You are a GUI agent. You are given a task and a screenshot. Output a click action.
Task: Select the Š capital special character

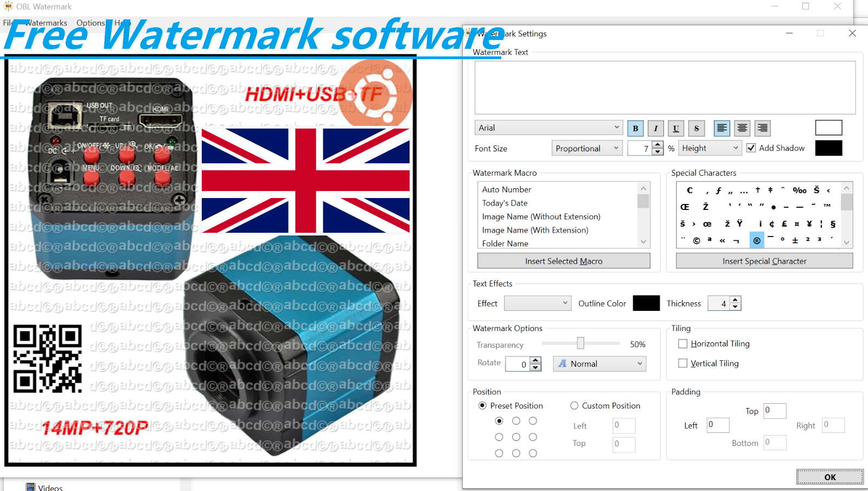pos(816,190)
